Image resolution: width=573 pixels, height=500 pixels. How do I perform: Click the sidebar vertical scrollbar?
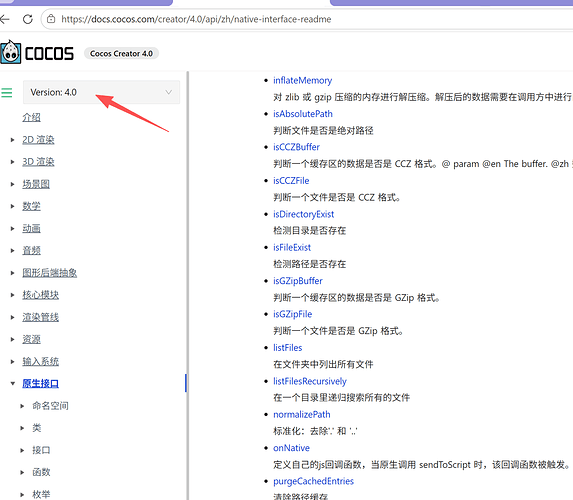point(187,285)
